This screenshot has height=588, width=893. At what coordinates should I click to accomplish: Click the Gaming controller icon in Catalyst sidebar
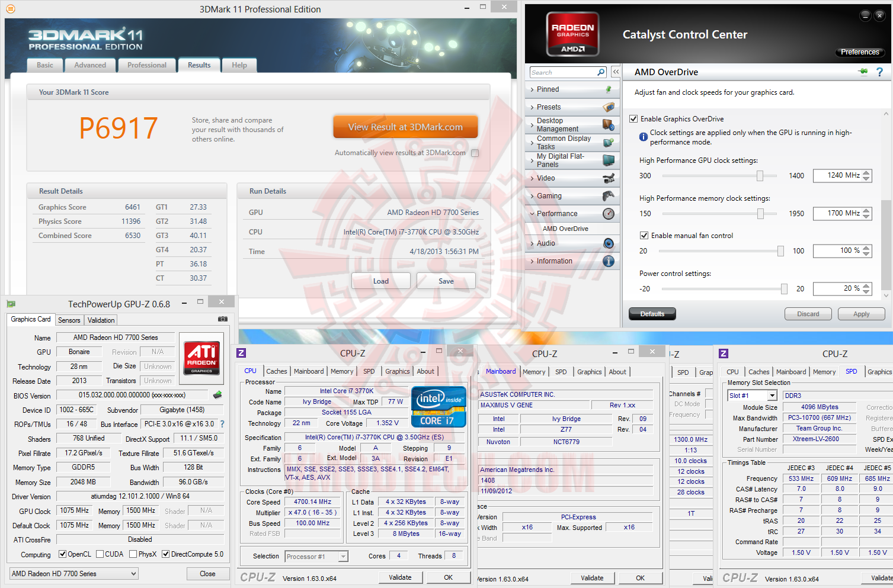coord(609,196)
